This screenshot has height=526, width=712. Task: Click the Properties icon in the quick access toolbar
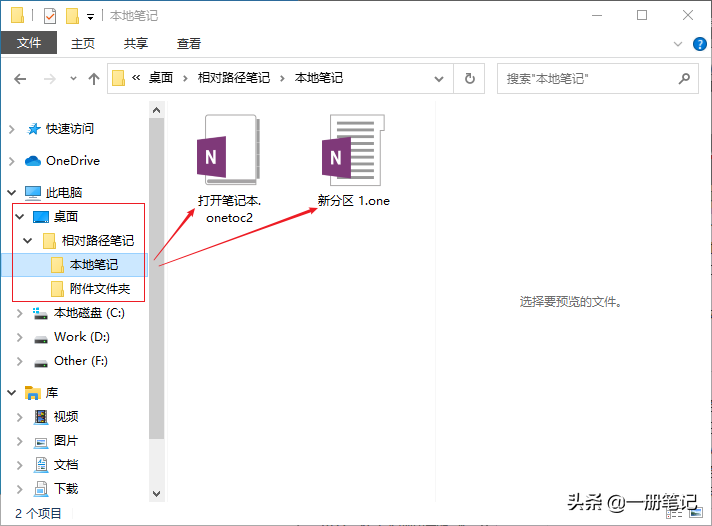pos(50,16)
